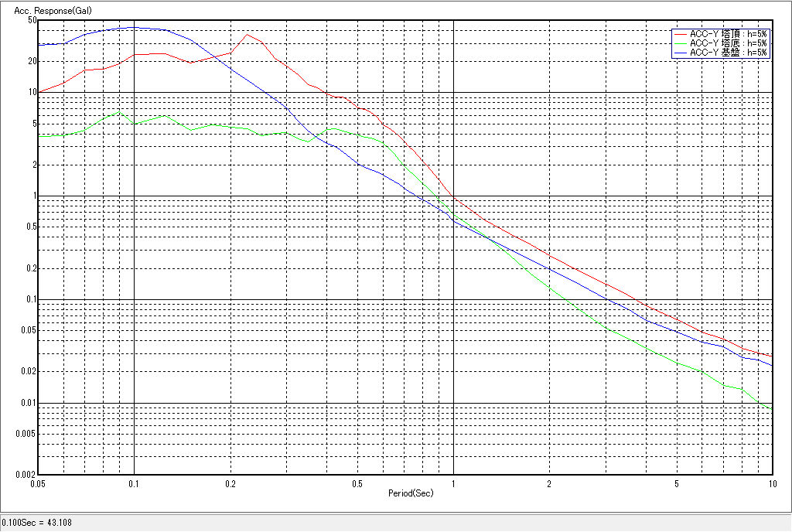The image size is (792, 532).
Task: Click the 0.2 tick label on the period axis
Action: pyautogui.click(x=230, y=483)
